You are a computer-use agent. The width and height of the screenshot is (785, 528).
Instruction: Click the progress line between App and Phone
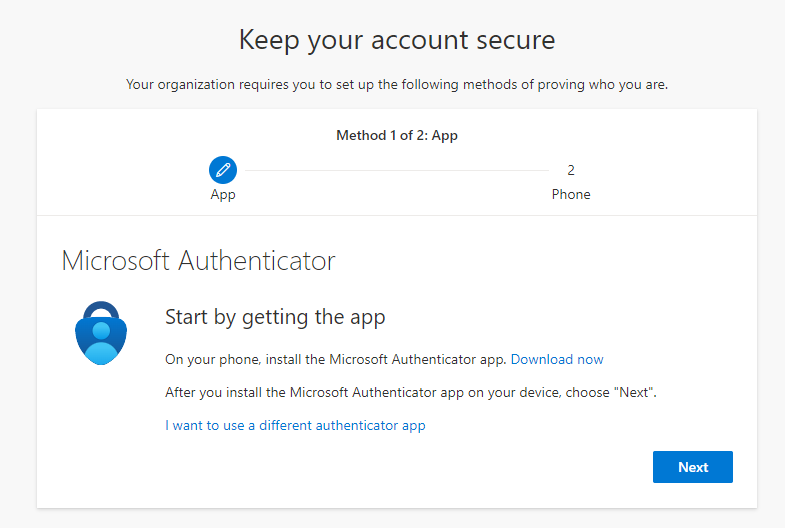[x=397, y=171]
